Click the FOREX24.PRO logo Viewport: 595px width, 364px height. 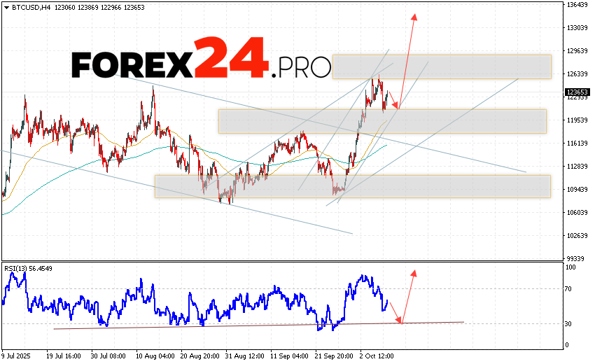click(x=202, y=61)
